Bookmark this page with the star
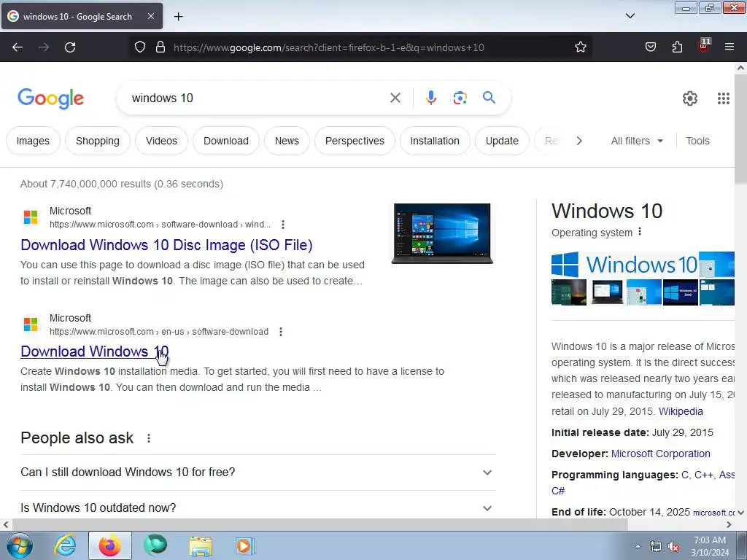 pyautogui.click(x=580, y=47)
